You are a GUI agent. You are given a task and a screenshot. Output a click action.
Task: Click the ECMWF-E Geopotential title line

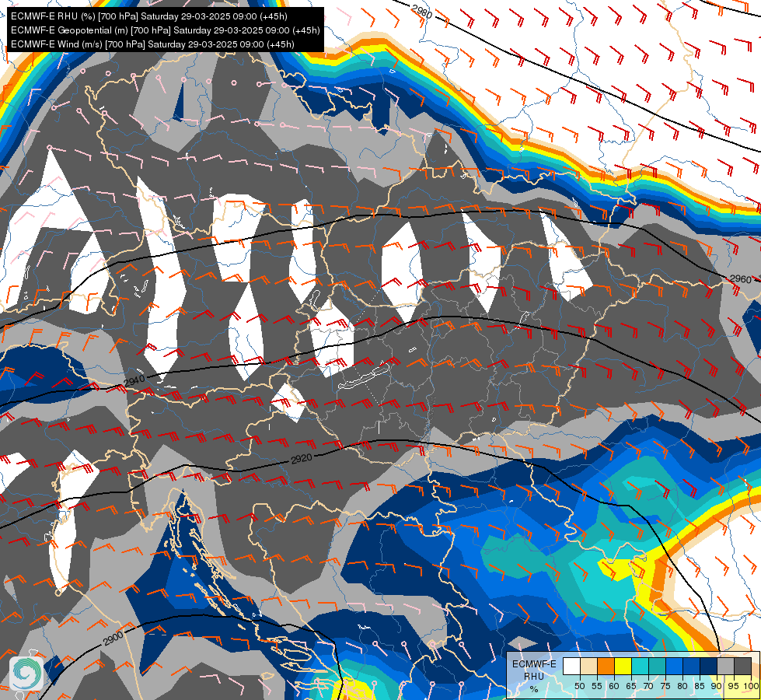165,30
